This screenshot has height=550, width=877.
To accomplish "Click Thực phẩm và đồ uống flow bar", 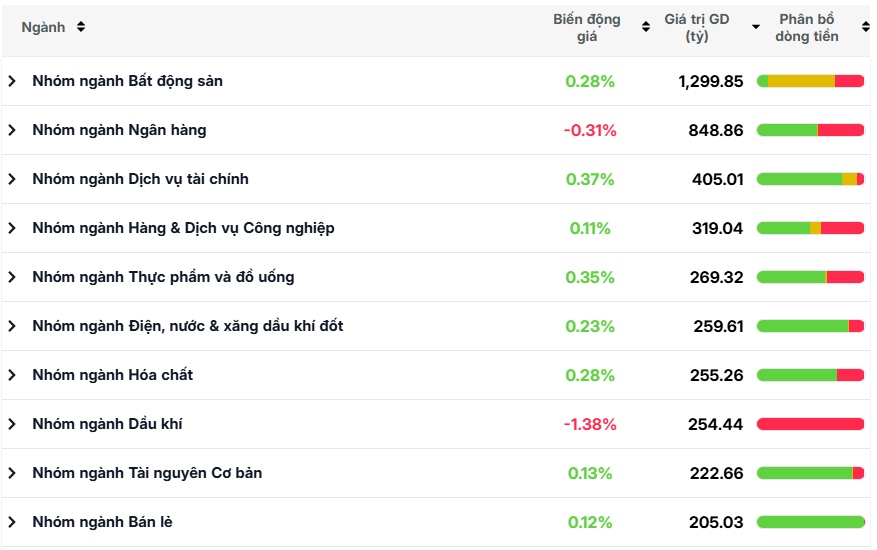I will click(810, 277).
